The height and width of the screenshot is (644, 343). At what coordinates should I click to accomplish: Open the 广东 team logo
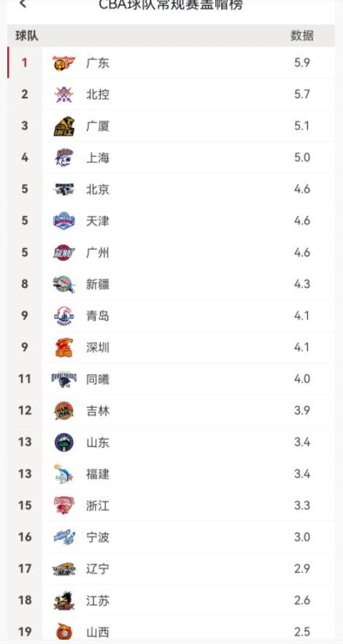coord(64,63)
